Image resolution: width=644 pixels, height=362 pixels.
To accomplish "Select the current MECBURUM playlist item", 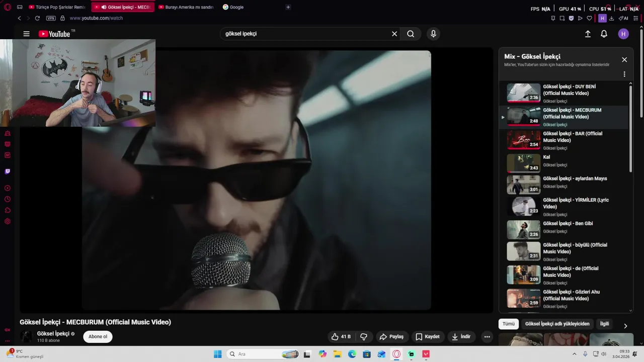I will pyautogui.click(x=563, y=117).
